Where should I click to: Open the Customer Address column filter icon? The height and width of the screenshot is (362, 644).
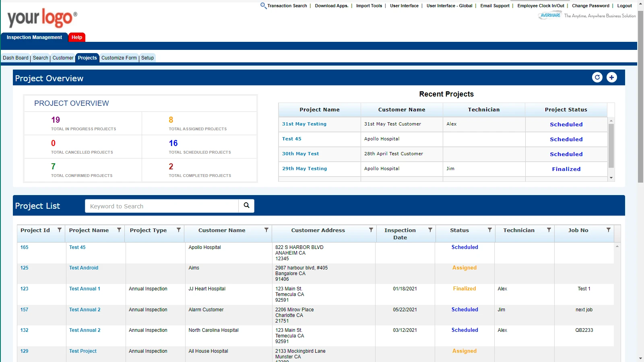click(371, 230)
